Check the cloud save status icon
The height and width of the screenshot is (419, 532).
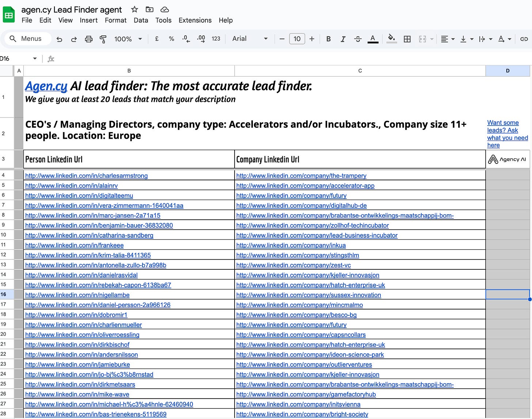click(x=165, y=9)
